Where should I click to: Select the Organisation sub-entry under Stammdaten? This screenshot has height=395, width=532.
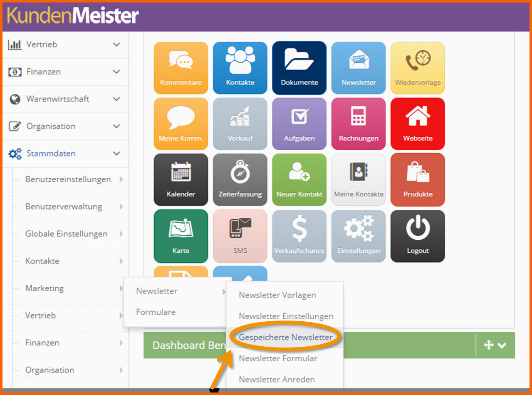pos(49,370)
